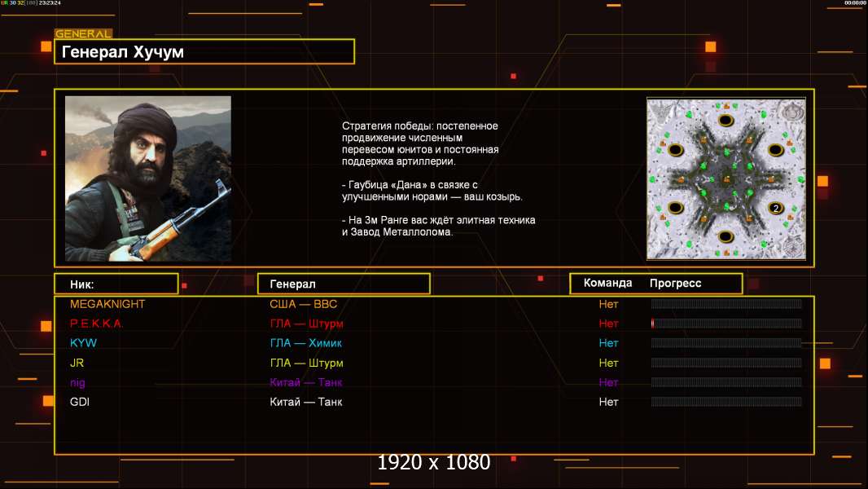
Task: Click the 00:00:00 timer at top right
Action: 855,2
